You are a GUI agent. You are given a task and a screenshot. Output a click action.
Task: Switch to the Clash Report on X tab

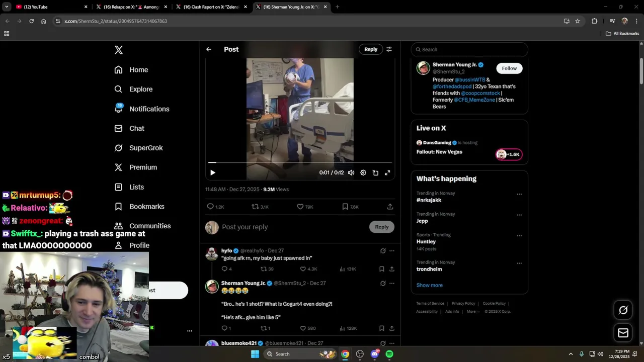[x=211, y=7]
